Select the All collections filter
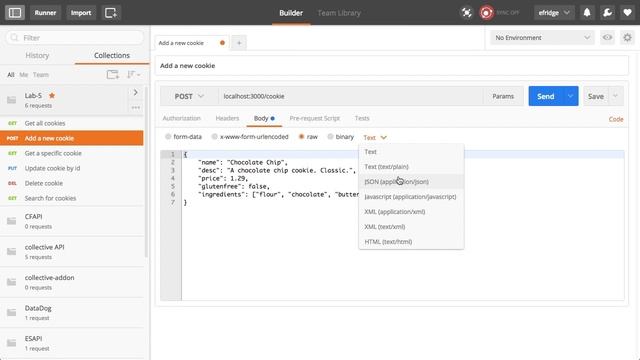The height and width of the screenshot is (360, 640). pos(11,75)
